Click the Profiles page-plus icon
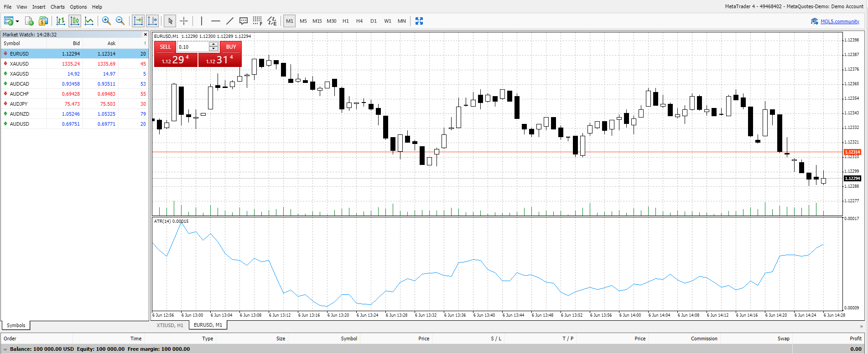This screenshot has height=354, width=868. pyautogui.click(x=29, y=21)
